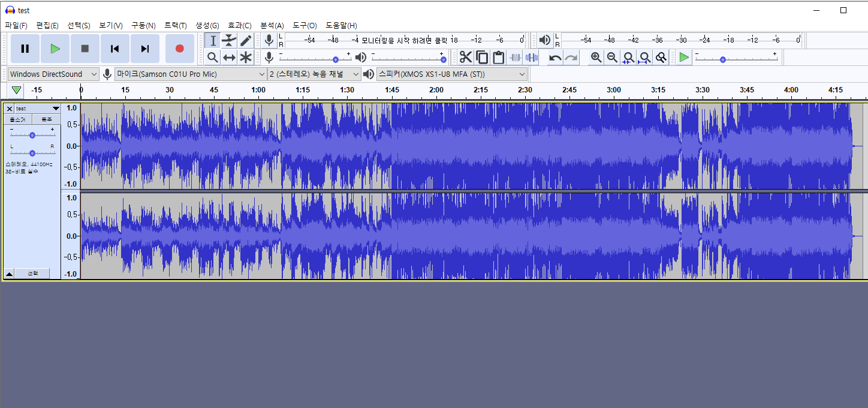Click the Zoom In magnifier icon
Viewport: 868px width, 408px height.
coord(596,57)
